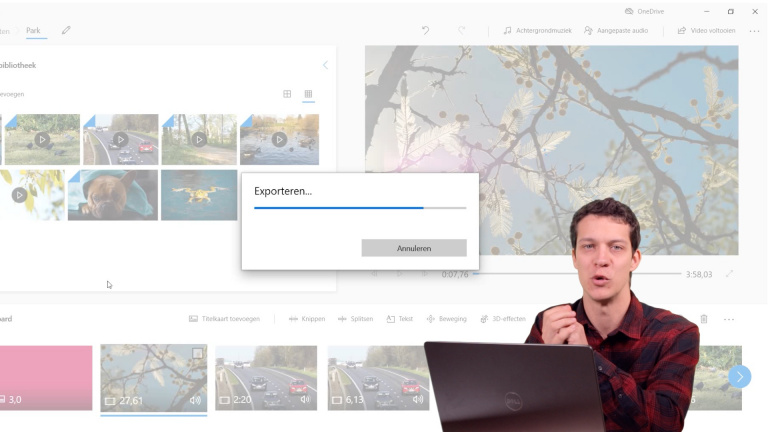
Task: Click the previous frame button in preview
Action: tap(374, 274)
